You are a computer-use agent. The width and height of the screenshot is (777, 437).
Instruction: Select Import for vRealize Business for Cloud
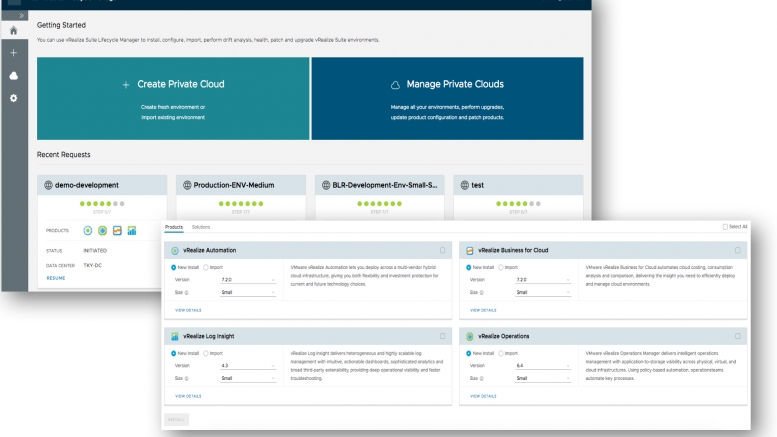[x=500, y=268]
